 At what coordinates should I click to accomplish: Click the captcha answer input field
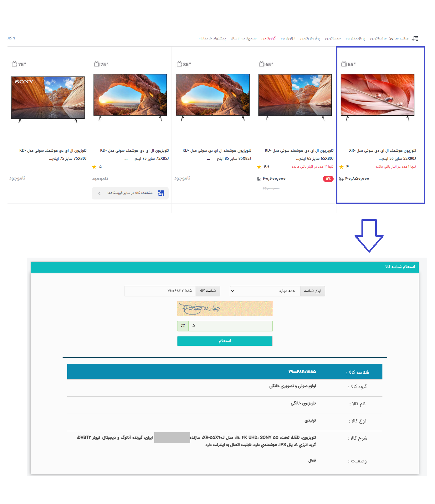pyautogui.click(x=230, y=326)
